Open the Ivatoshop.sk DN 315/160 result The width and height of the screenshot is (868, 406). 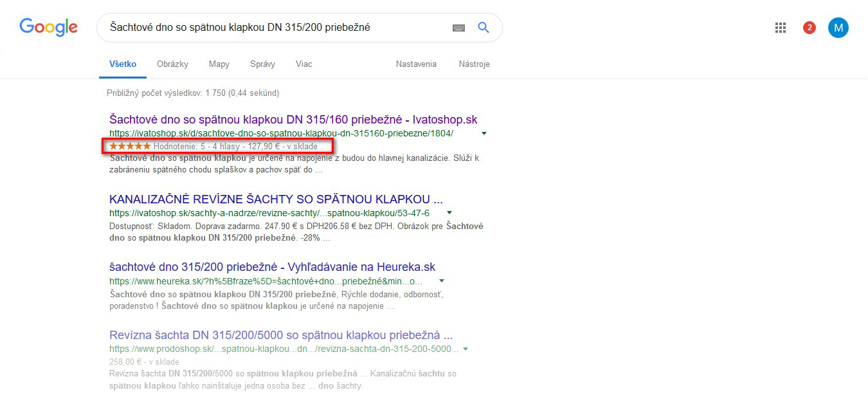tap(293, 120)
